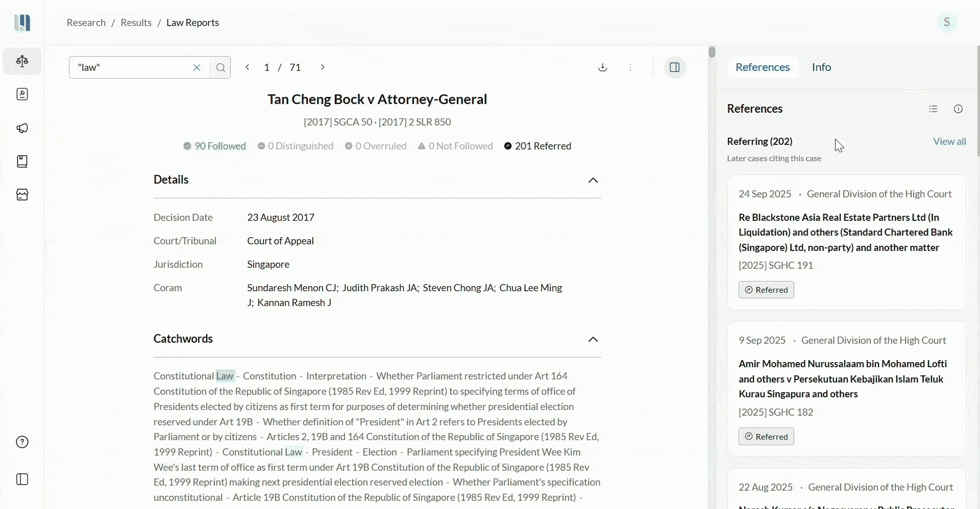The height and width of the screenshot is (509, 980).
Task: Toggle the split-view panel layout icon
Action: [675, 67]
